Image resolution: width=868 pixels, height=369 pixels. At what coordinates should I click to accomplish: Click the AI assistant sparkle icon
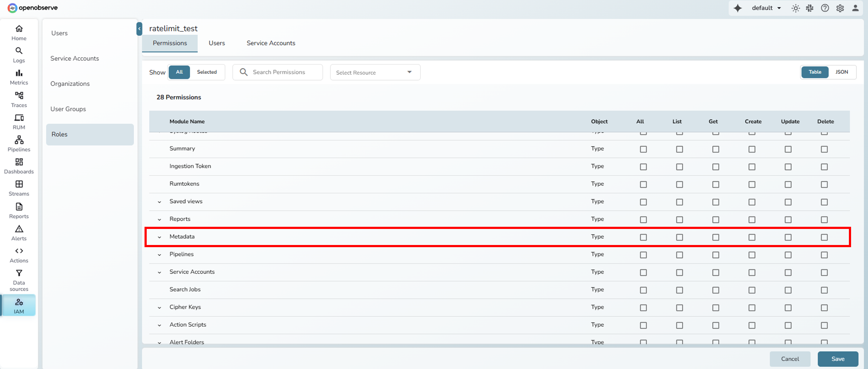[x=737, y=8]
